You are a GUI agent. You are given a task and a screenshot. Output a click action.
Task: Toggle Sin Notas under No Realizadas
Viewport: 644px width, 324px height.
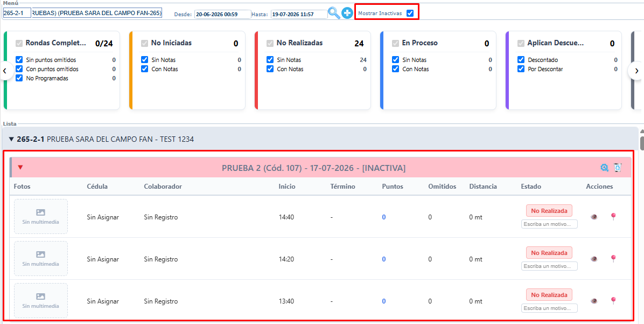click(270, 60)
